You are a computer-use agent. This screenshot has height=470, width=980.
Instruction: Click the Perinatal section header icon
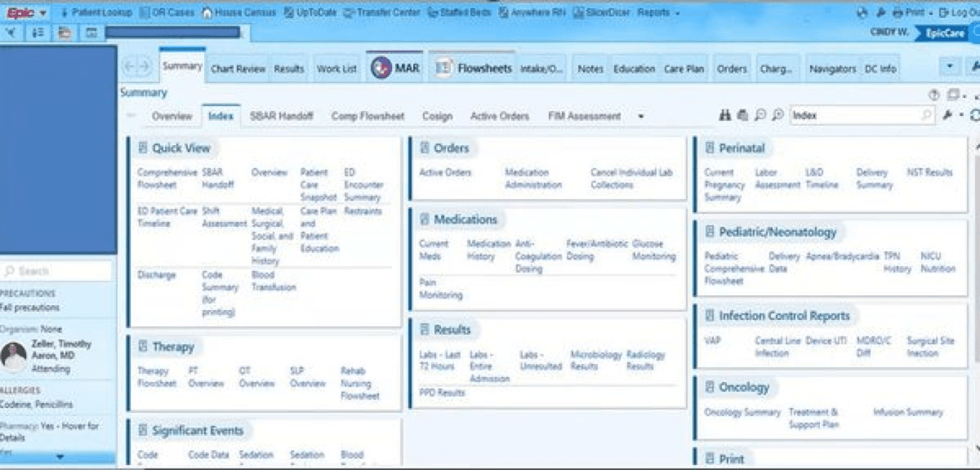click(x=710, y=148)
